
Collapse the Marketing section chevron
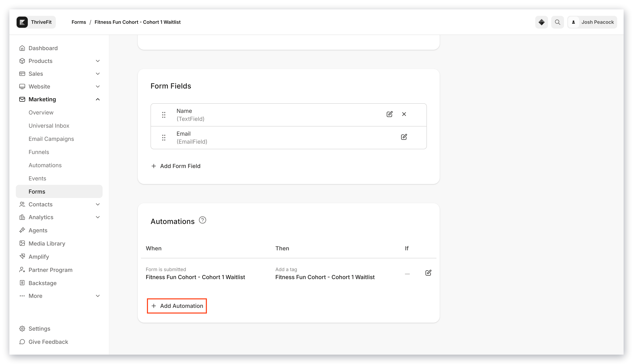click(x=98, y=99)
